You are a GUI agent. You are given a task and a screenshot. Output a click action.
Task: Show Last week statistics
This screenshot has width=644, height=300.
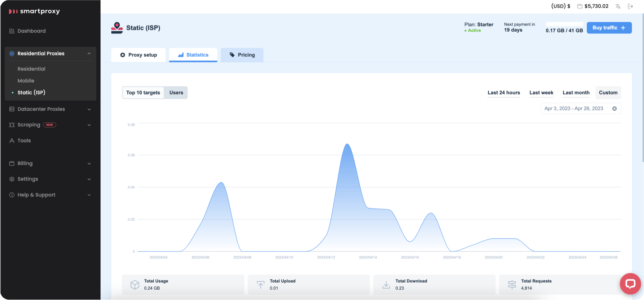[541, 93]
